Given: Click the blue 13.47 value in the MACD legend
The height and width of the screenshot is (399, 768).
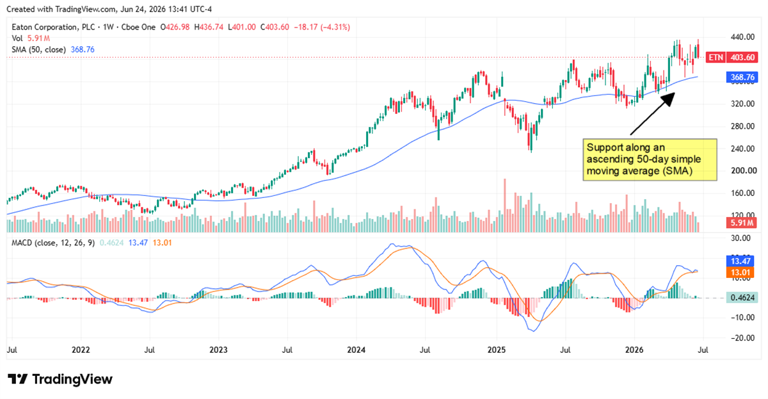Looking at the screenshot, I should click(x=138, y=243).
